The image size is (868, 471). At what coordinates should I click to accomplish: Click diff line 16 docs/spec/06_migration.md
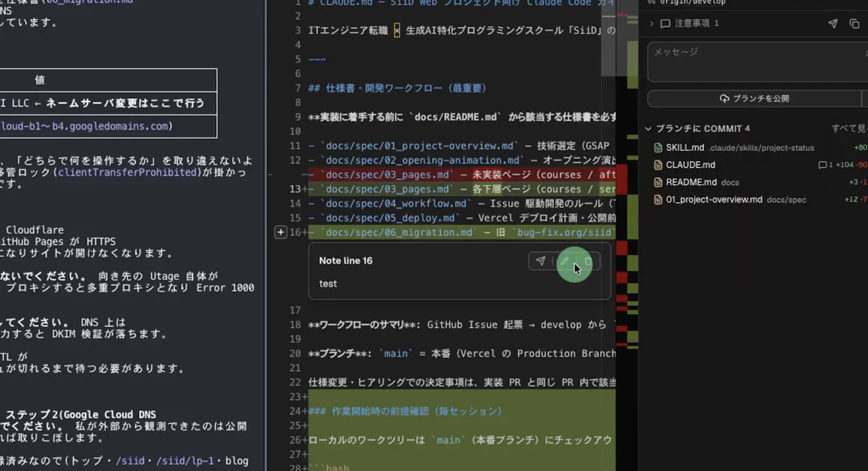pos(462,232)
